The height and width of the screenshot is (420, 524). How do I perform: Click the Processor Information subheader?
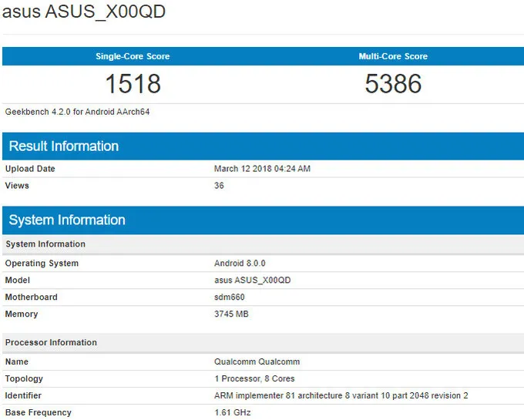[51, 342]
